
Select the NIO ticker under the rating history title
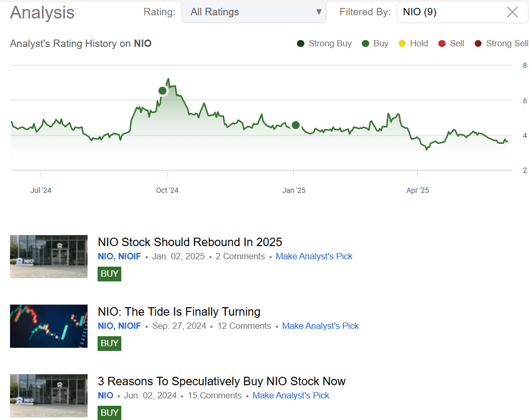(142, 44)
